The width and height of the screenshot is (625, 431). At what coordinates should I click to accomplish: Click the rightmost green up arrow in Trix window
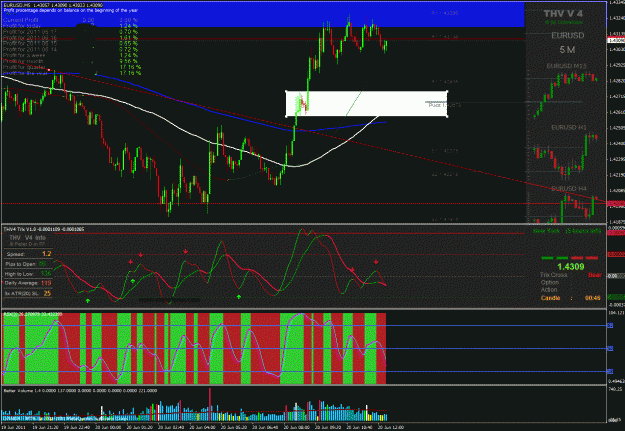pyautogui.click(x=238, y=297)
